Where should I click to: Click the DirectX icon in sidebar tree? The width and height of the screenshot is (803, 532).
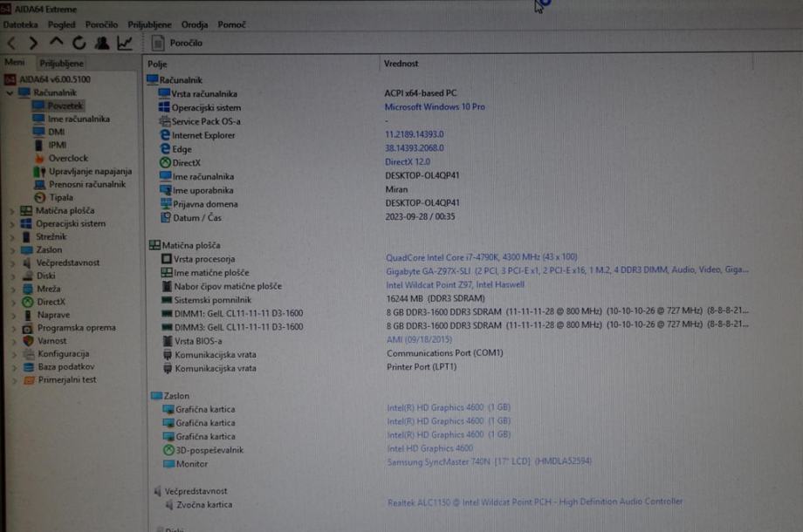[28, 302]
